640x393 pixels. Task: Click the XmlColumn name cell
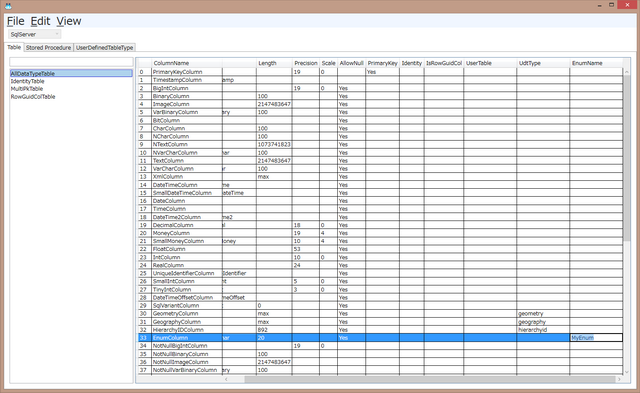[x=187, y=177]
